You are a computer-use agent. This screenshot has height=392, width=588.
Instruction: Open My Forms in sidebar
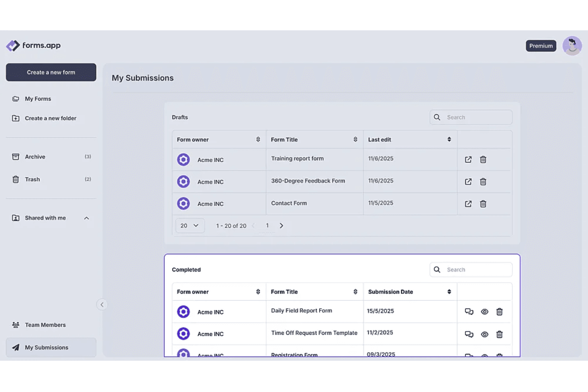[38, 99]
